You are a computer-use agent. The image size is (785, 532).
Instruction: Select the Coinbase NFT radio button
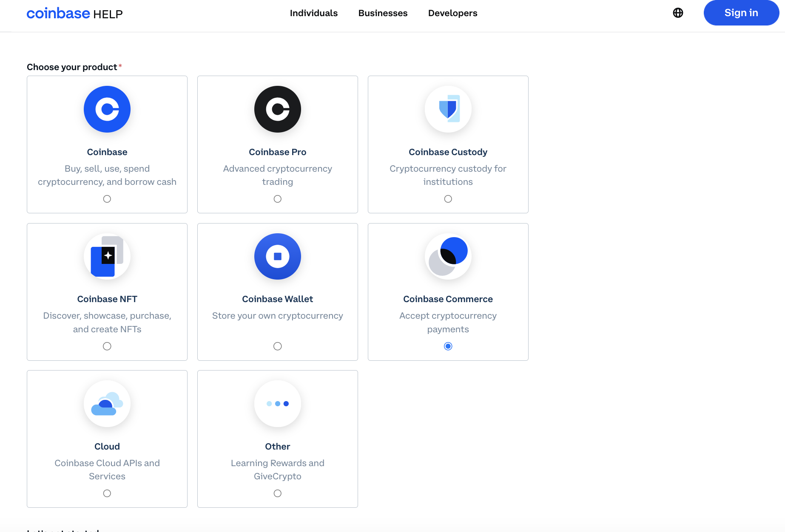107,346
